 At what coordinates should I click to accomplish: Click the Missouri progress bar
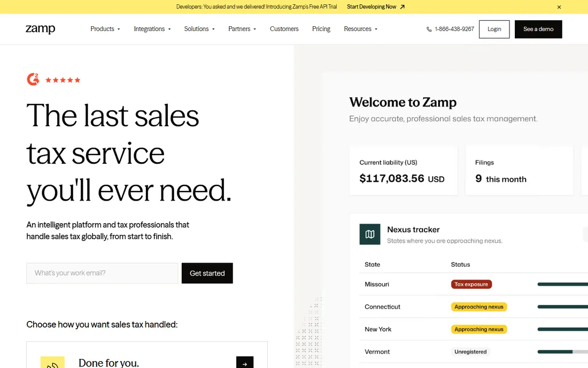tap(562, 285)
